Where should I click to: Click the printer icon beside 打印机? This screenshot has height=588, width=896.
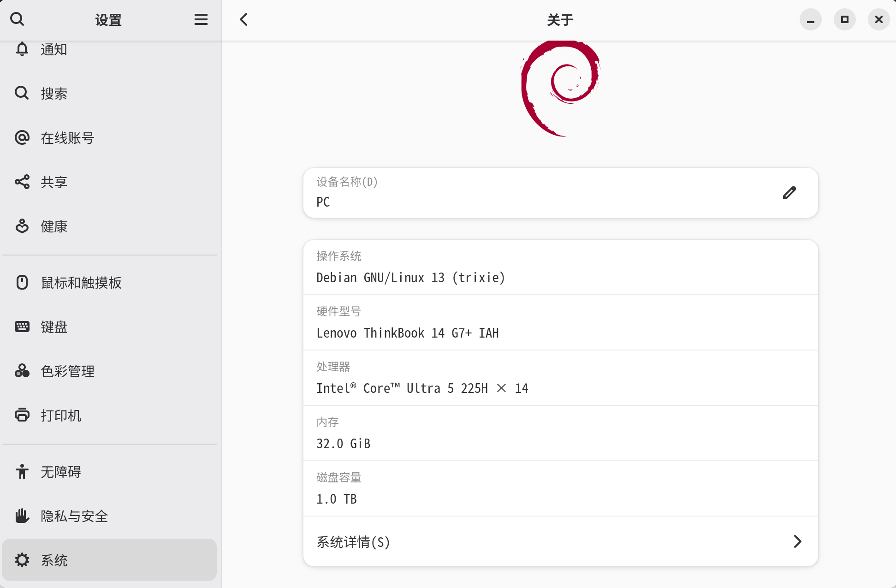point(22,415)
